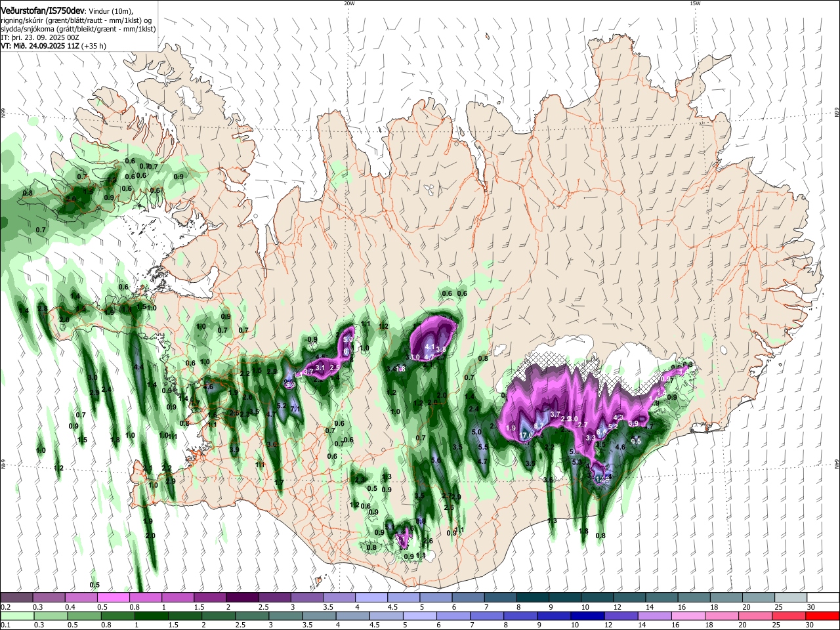Click the 7.1 precipitation value on the map
The width and height of the screenshot is (840, 630).
click(295, 409)
